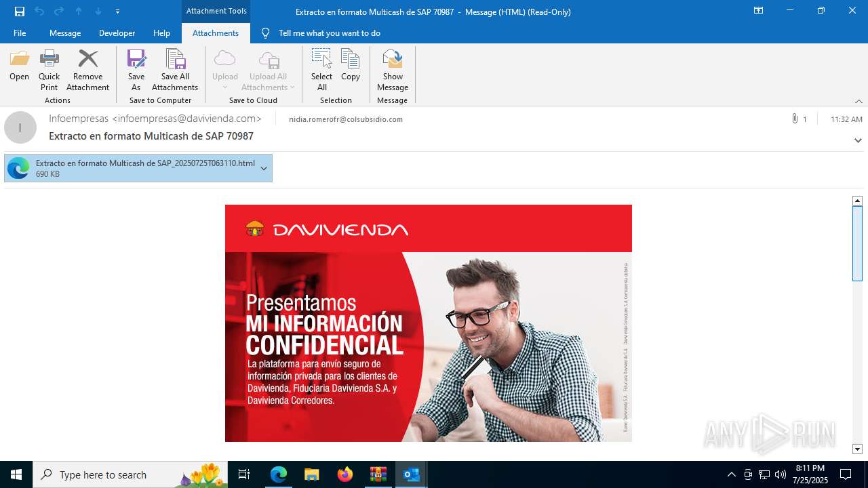Open the Windows Start menu
The width and height of the screenshot is (868, 488).
tap(16, 474)
